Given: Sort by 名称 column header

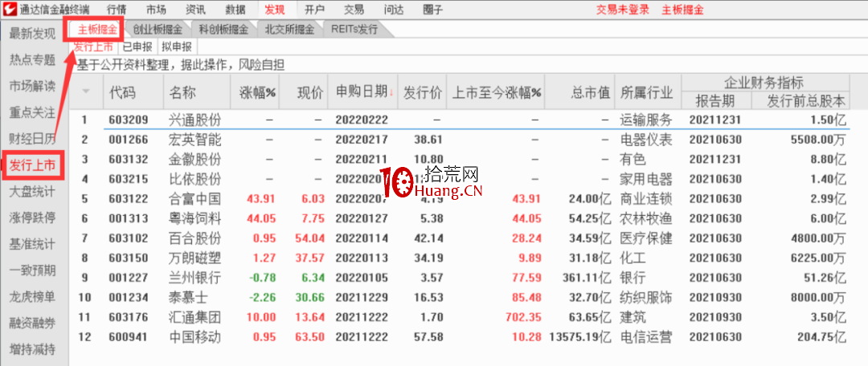Looking at the screenshot, I should (x=197, y=92).
